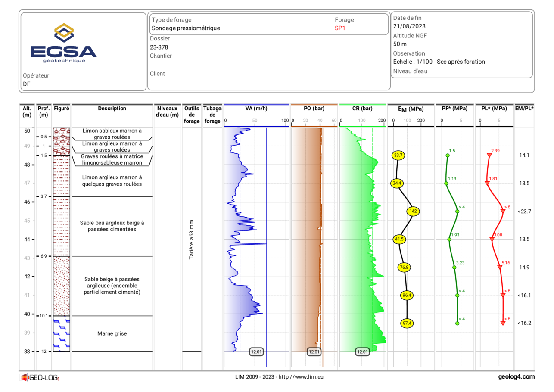Click the green PF* value '1.93'
The image size is (554, 392).
click(455, 235)
